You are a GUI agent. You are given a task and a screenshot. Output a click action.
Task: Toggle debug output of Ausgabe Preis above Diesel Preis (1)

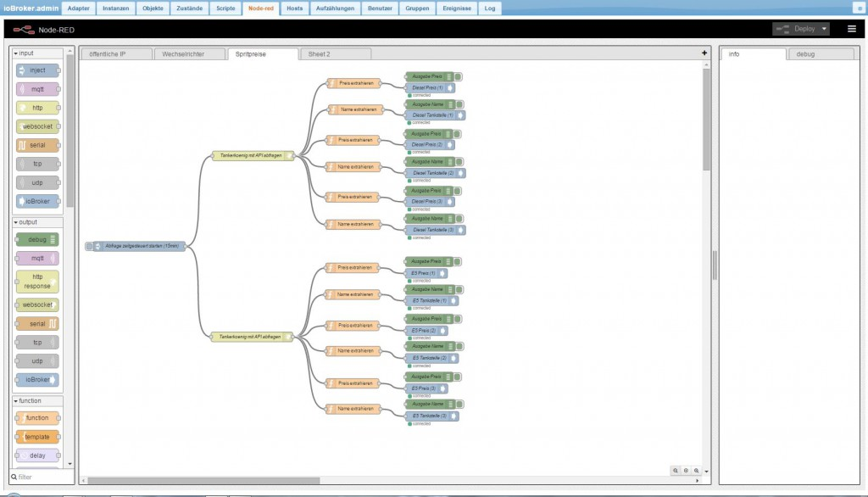coord(459,76)
